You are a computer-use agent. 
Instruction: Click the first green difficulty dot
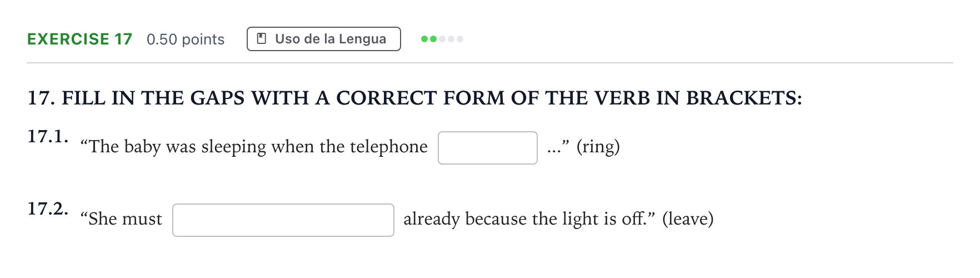pos(424,39)
